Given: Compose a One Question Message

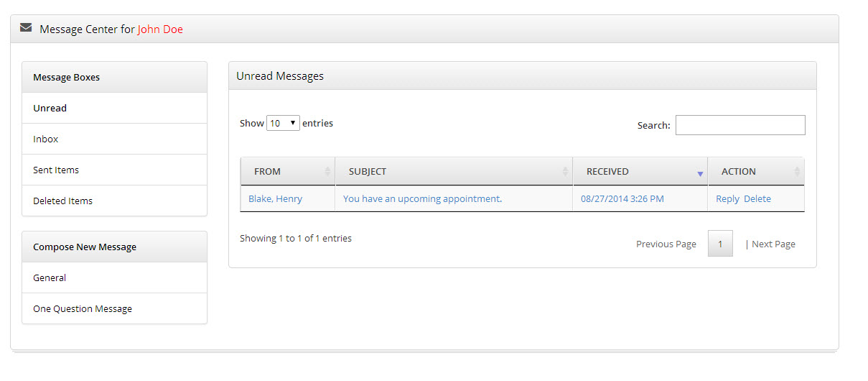Looking at the screenshot, I should click(114, 308).
